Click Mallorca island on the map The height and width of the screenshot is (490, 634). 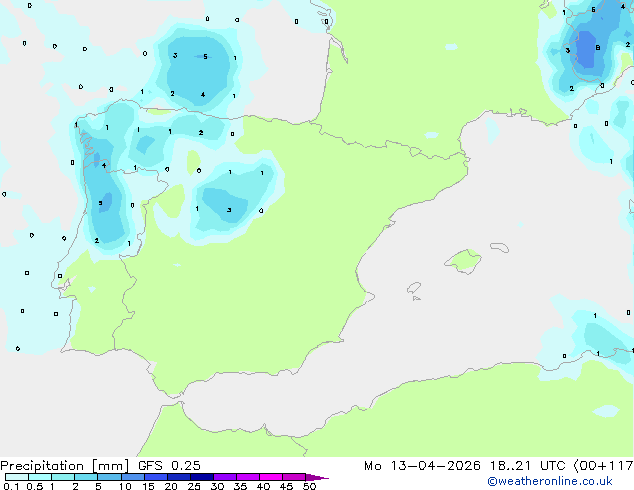463,261
